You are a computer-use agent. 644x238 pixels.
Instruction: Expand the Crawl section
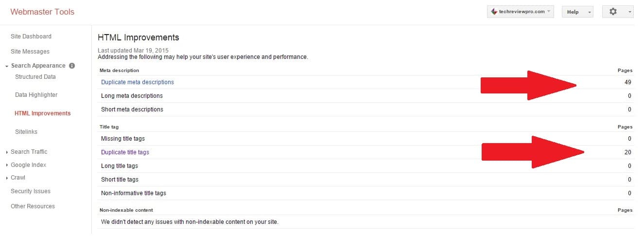pyautogui.click(x=18, y=178)
